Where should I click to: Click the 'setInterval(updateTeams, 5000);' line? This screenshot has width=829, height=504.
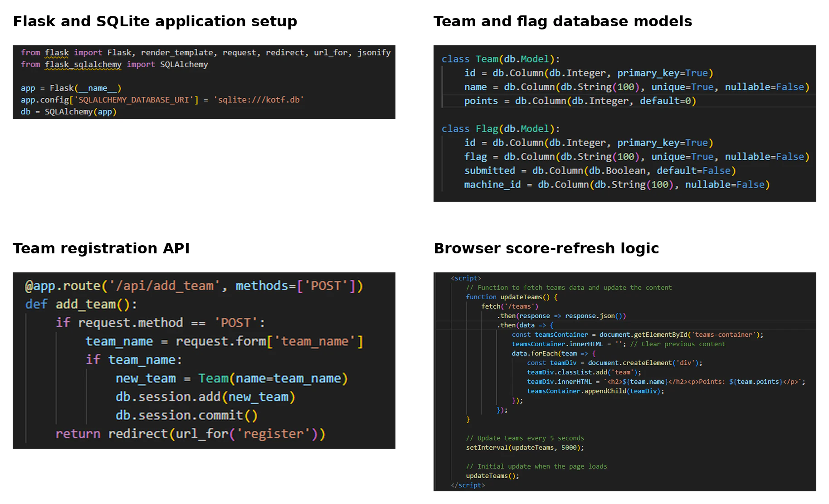(x=525, y=448)
